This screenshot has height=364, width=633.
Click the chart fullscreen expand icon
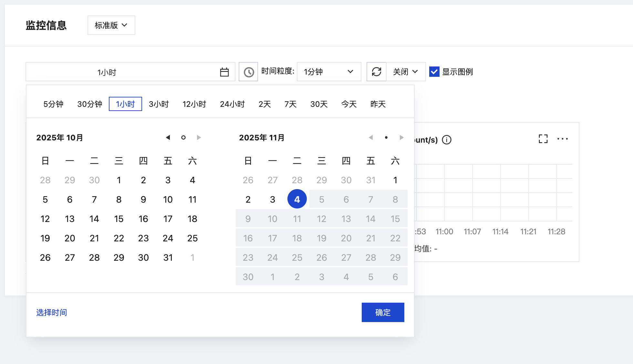[x=543, y=139]
